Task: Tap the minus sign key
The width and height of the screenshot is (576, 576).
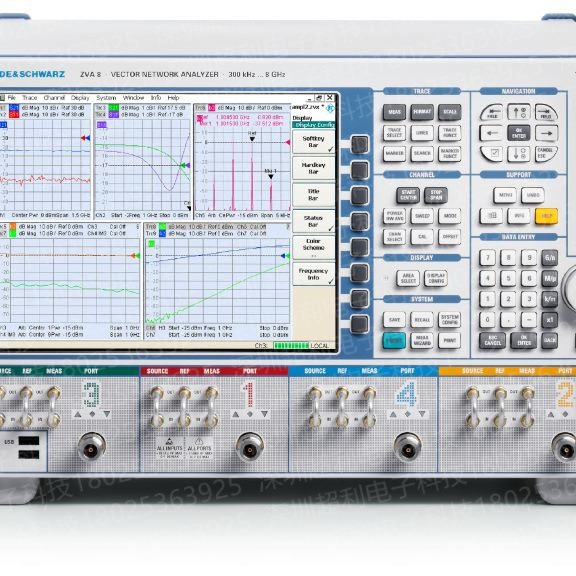Action: point(529,320)
